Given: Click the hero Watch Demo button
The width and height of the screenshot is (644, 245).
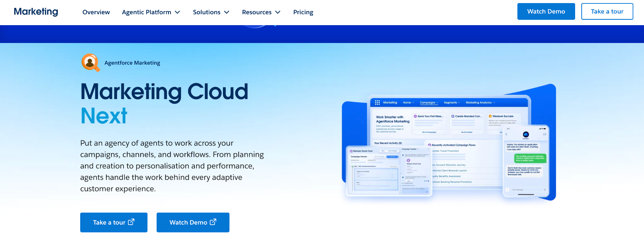Looking at the screenshot, I should pos(193,222).
